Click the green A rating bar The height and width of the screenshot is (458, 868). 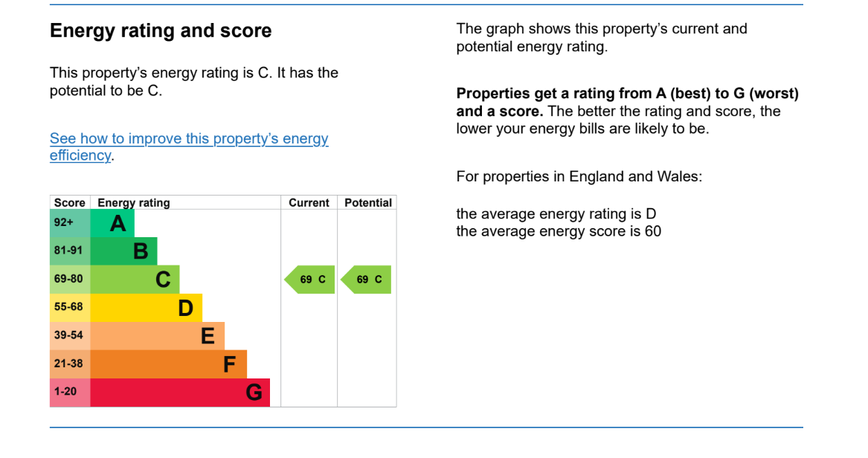(112, 224)
